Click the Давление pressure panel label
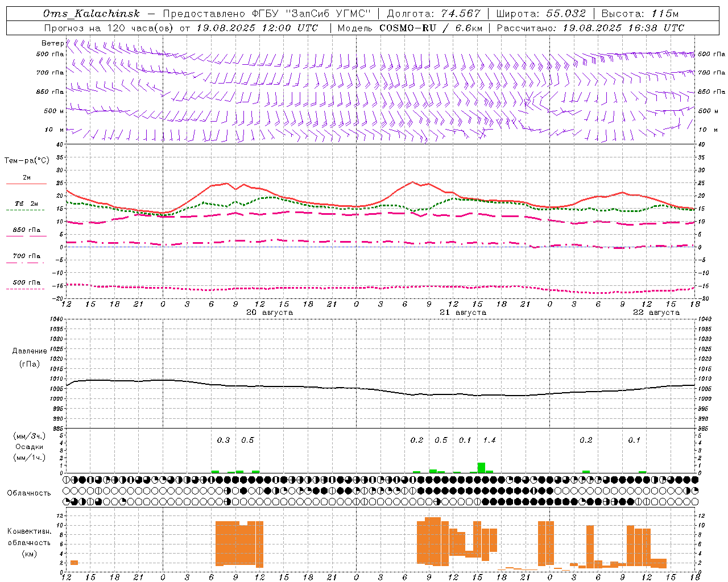This screenshot has height=582, width=728. [x=30, y=351]
